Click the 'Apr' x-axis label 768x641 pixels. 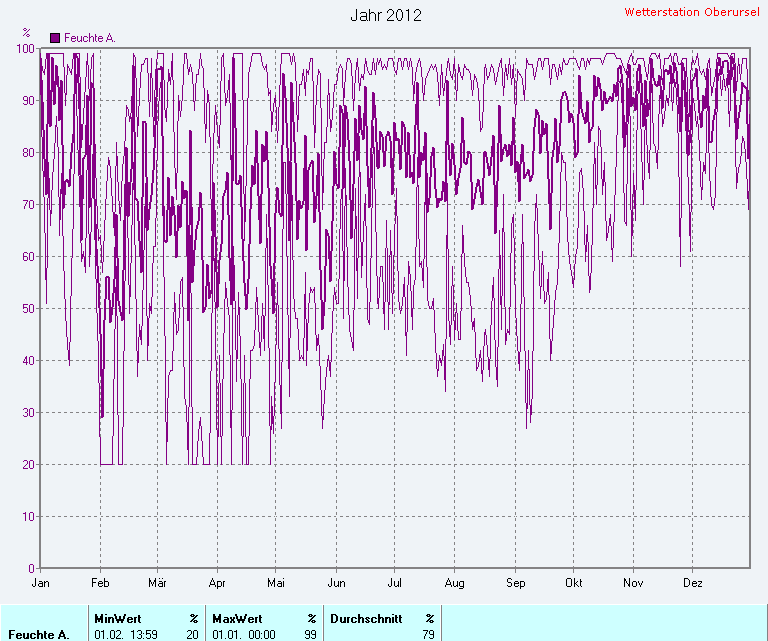click(x=217, y=583)
